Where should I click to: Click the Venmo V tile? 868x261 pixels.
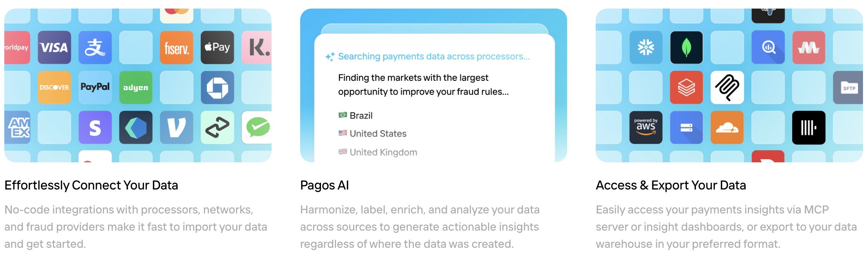pos(176,128)
